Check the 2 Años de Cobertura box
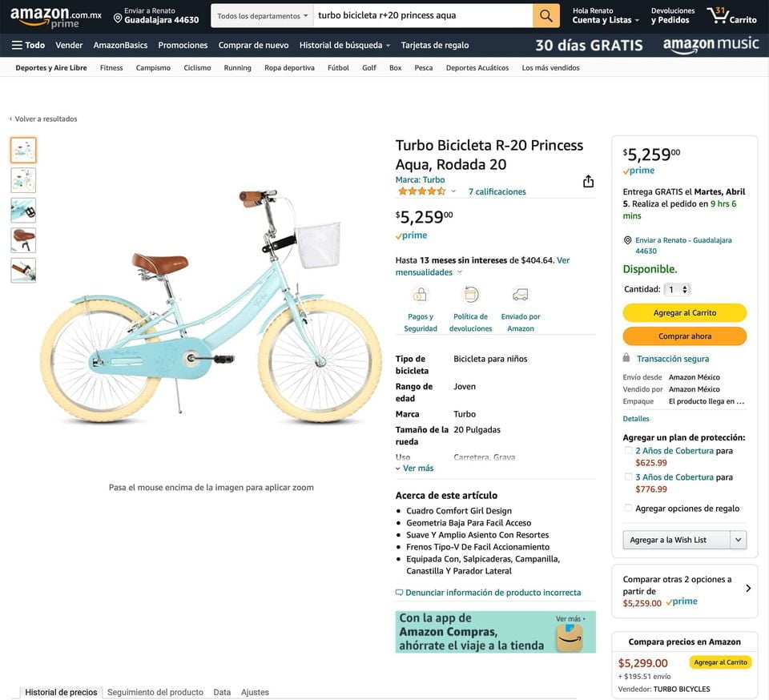 pyautogui.click(x=628, y=451)
